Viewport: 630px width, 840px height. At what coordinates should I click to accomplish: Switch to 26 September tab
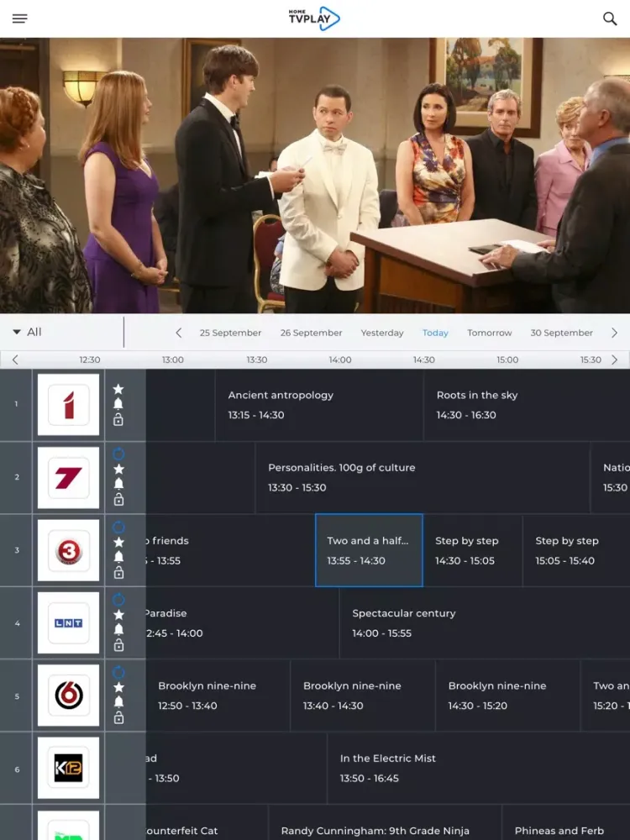tap(312, 333)
